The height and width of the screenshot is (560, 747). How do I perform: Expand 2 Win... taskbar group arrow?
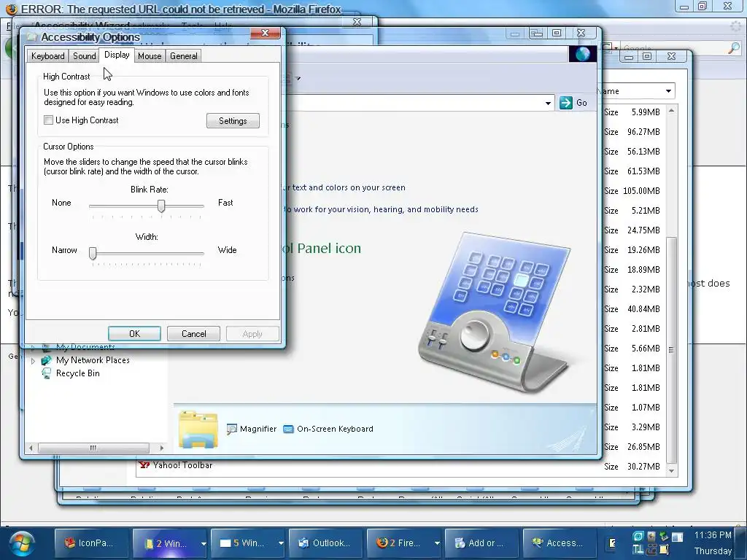click(x=204, y=543)
